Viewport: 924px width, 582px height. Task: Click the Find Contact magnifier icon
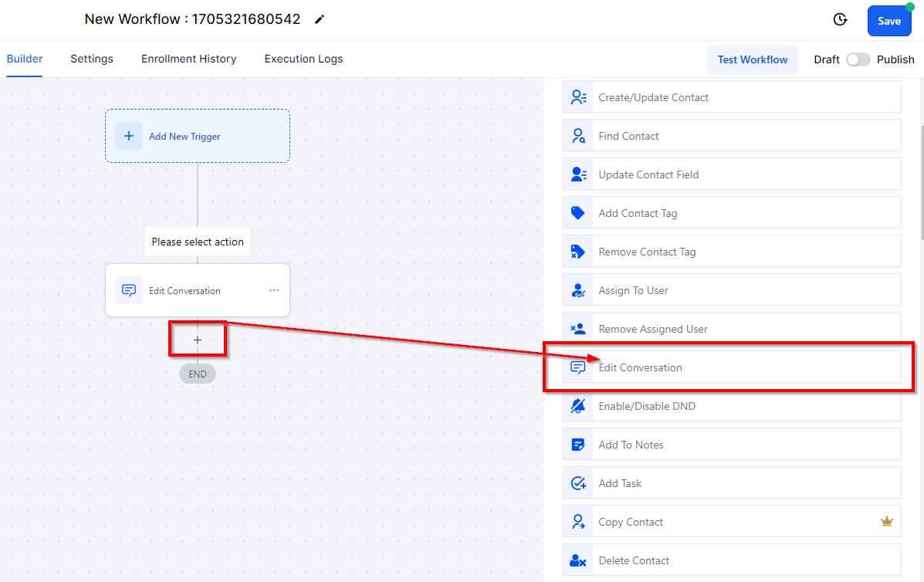click(577, 136)
